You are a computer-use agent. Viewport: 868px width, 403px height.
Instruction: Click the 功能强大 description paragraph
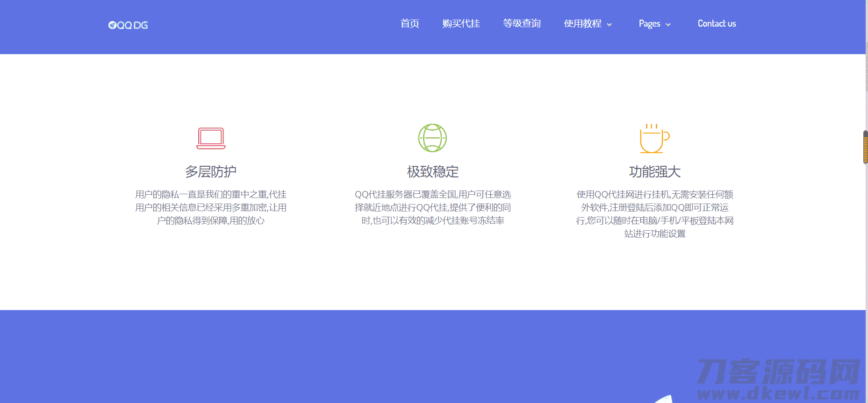(655, 214)
